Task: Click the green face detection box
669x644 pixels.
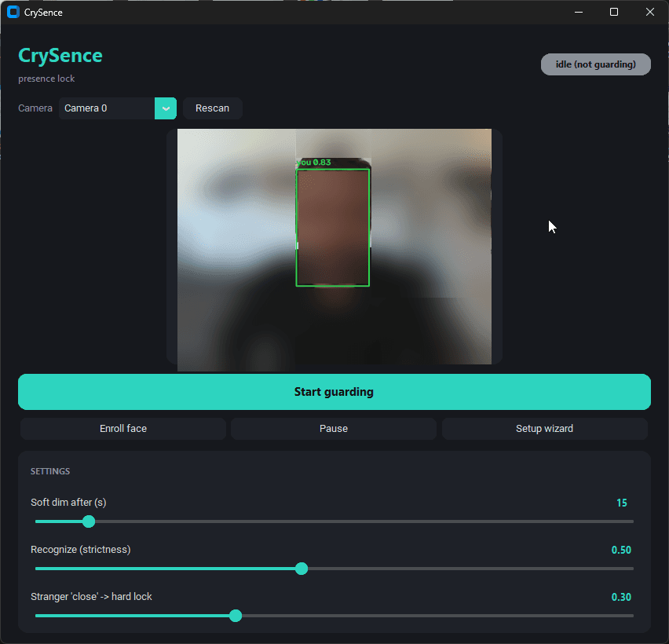Action: (333, 228)
